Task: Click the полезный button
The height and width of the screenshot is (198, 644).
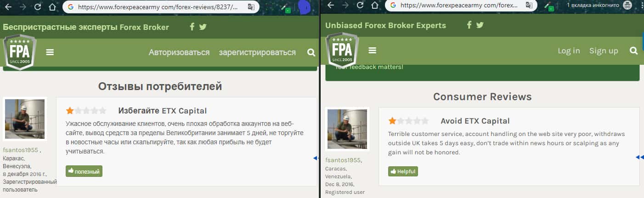Action: [x=84, y=171]
